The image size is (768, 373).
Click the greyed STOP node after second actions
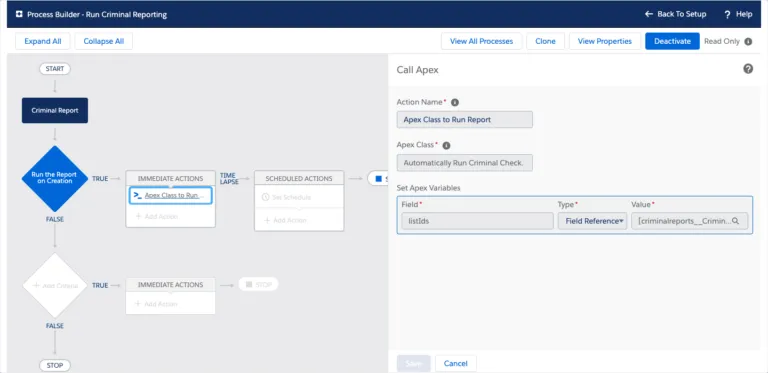tap(258, 284)
